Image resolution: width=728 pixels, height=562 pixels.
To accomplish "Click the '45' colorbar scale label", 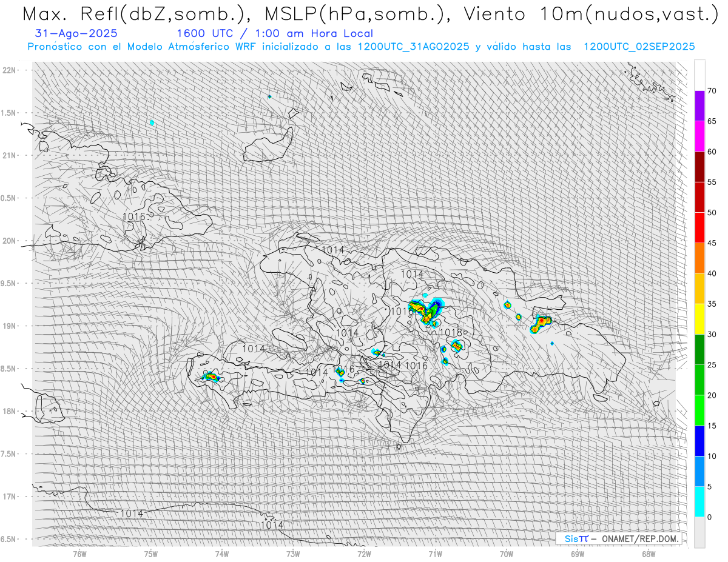I will click(712, 243).
